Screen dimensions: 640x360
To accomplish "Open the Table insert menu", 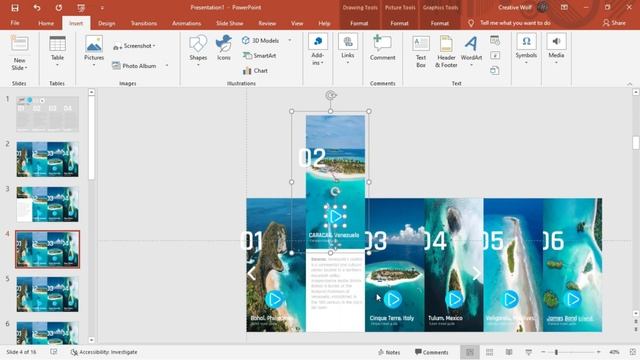I will coord(57,51).
